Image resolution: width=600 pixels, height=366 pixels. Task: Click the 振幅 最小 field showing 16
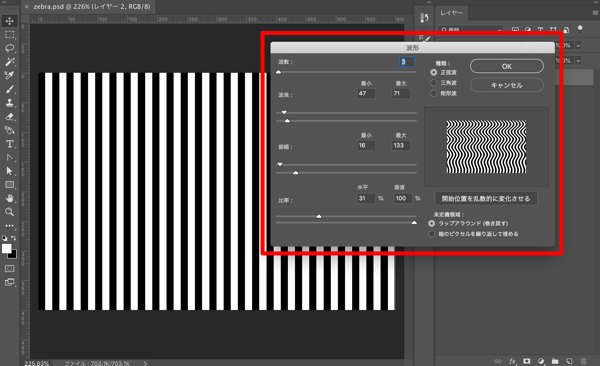click(366, 145)
